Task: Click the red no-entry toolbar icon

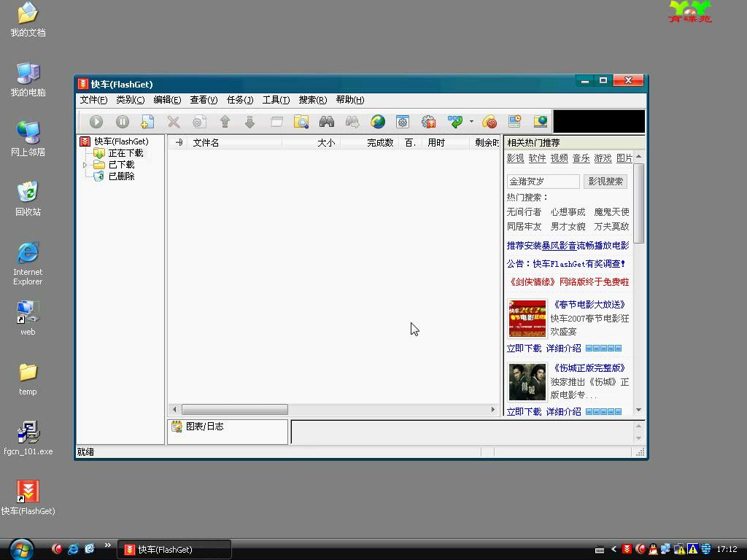Action: 489,122
